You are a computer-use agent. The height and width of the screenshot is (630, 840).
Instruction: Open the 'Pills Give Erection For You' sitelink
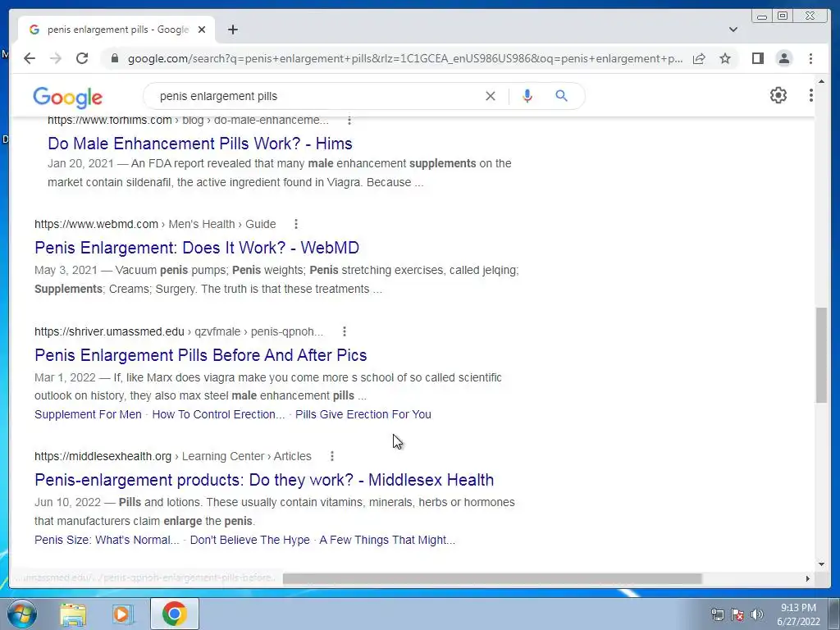tap(363, 414)
